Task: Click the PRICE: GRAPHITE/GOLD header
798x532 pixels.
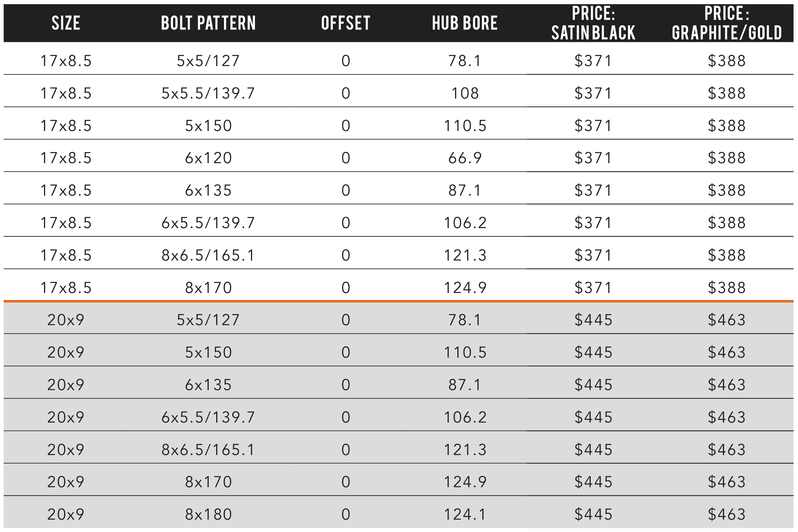Action: [727, 23]
